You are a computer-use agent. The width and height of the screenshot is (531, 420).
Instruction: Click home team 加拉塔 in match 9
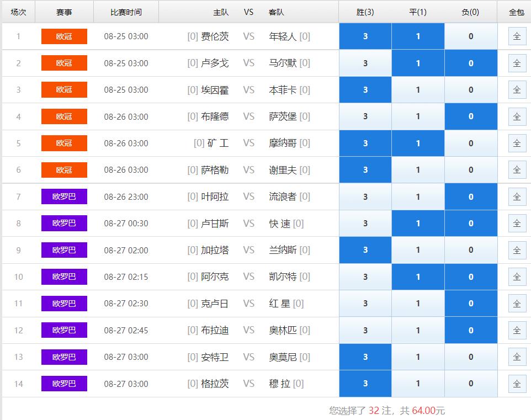215,250
